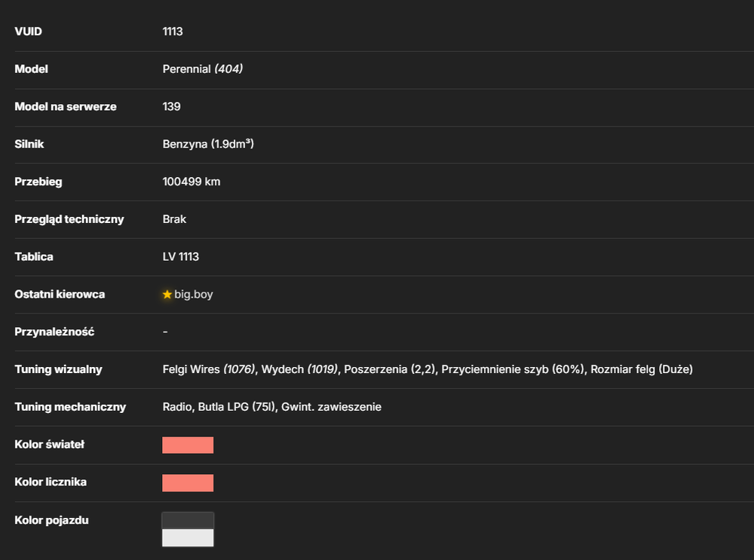The height and width of the screenshot is (560, 754).
Task: Click the Gwint. zawieszenie entry
Action: tap(331, 407)
